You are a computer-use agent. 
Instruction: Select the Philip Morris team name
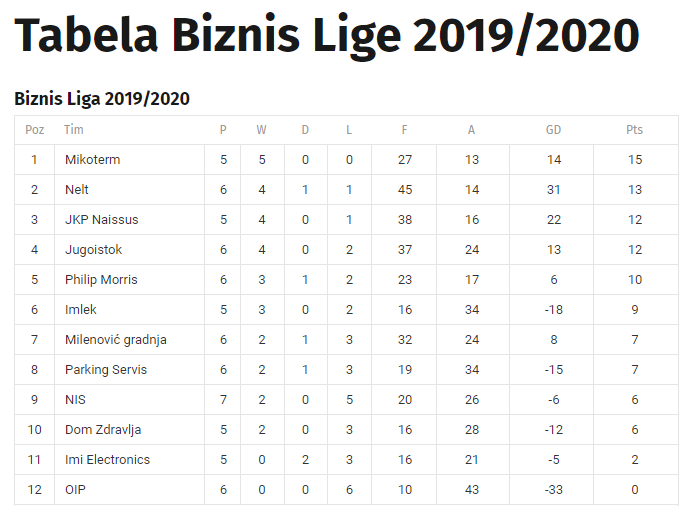tap(101, 280)
